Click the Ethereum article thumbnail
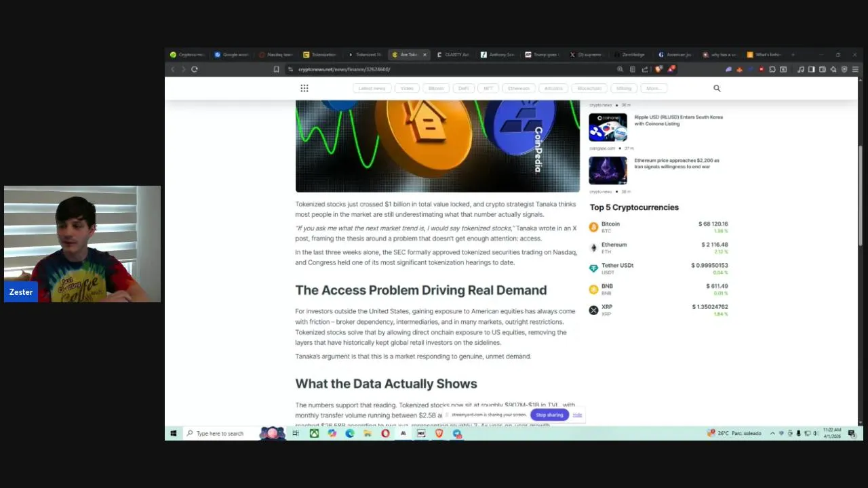The image size is (868, 488). point(608,171)
